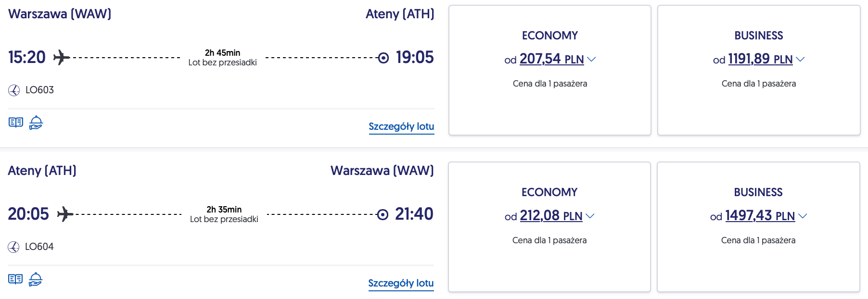
Task: Click the flight number LO604 text
Action: tap(39, 247)
